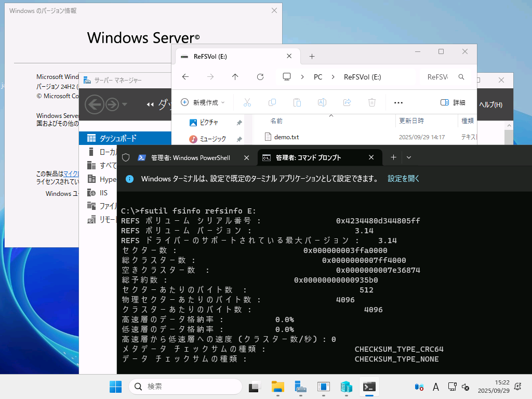The height and width of the screenshot is (399, 532).
Task: Click the Copy icon in File Explorer toolbar
Action: [x=272, y=102]
